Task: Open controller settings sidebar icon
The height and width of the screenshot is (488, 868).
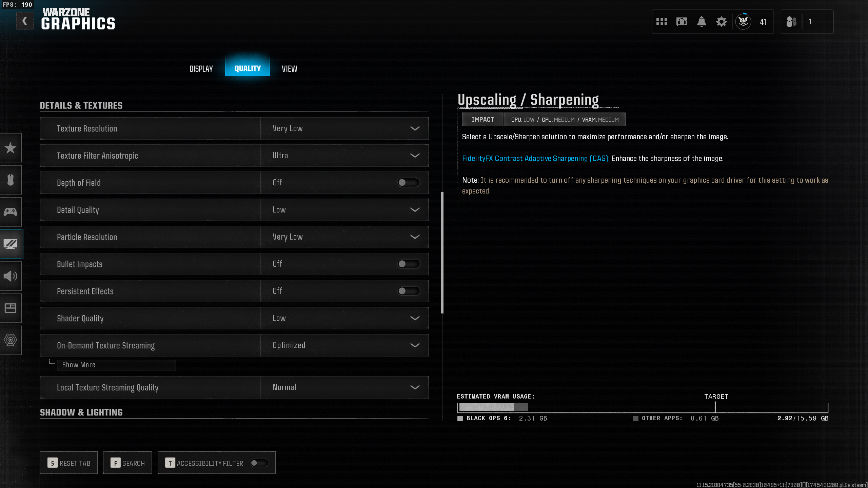Action: pos(11,212)
